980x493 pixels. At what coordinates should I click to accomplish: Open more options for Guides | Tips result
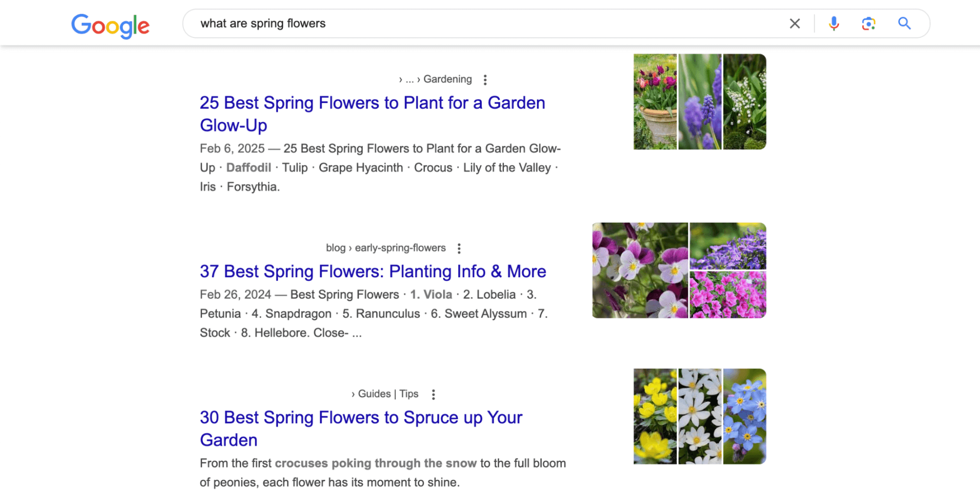tap(433, 394)
